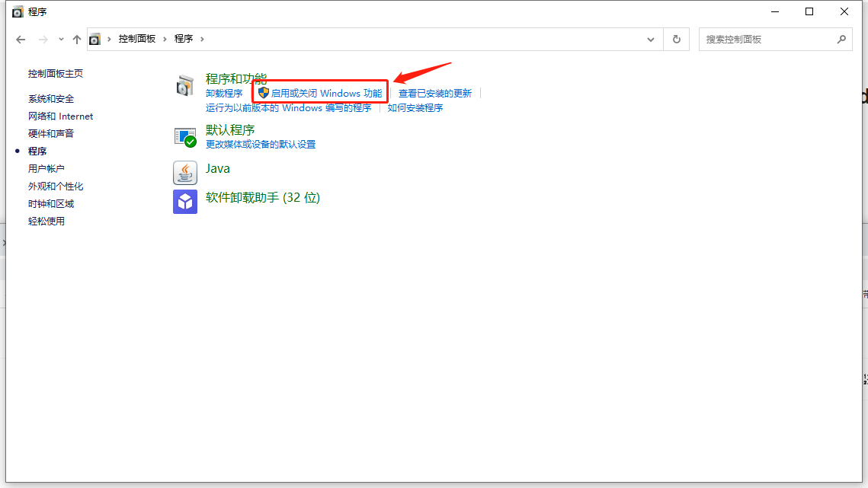Select 系统和安全 in the sidebar
Image resolution: width=868 pixels, height=488 pixels.
(51, 99)
